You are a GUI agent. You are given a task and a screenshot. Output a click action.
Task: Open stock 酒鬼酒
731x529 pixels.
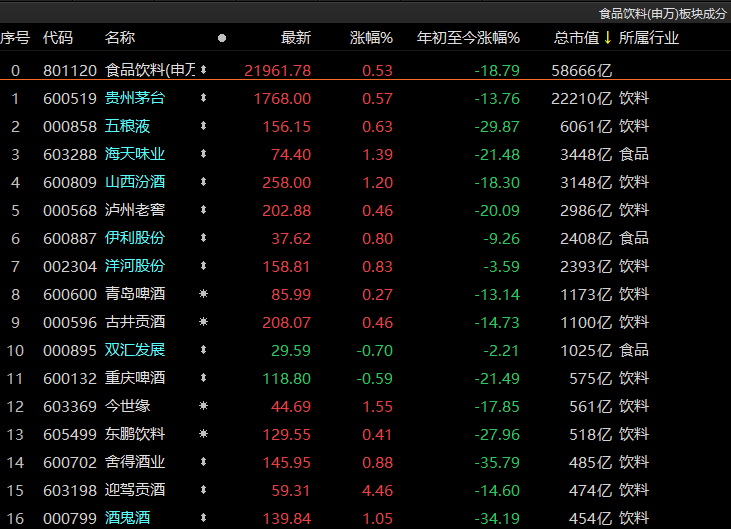click(127, 517)
